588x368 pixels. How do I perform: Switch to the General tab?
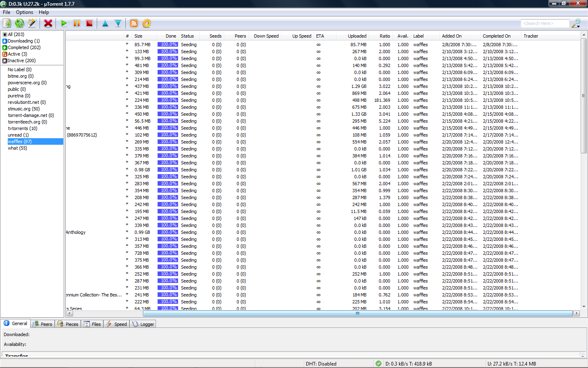pyautogui.click(x=16, y=323)
